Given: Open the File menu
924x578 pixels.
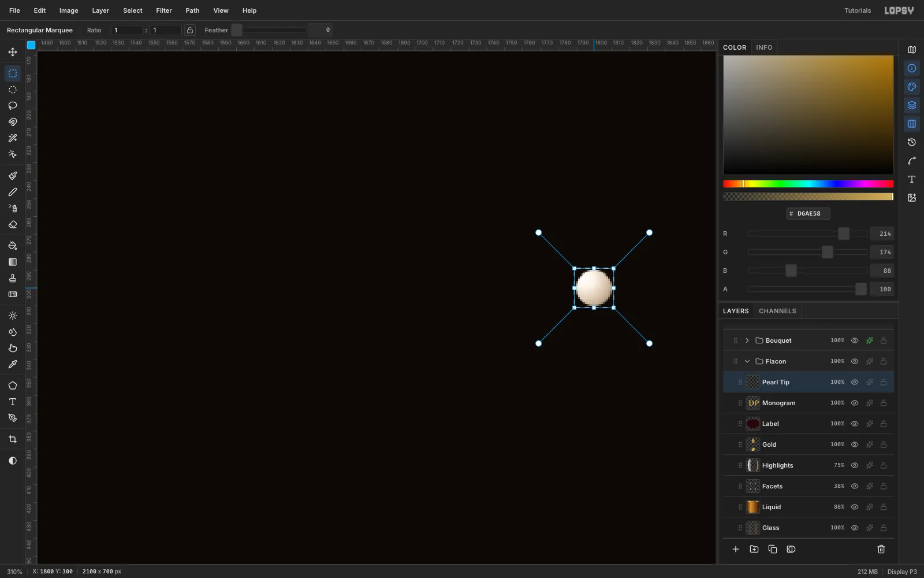Looking at the screenshot, I should tap(14, 10).
